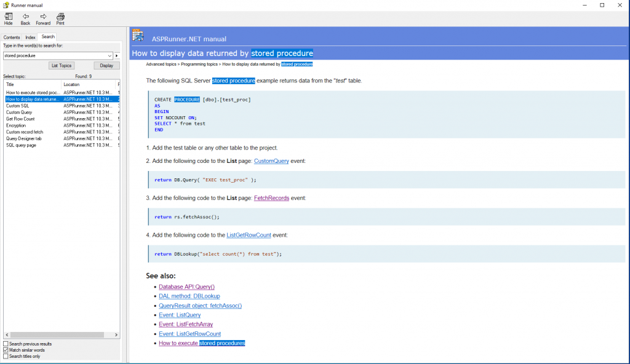Close the Runner manual window
Image resolution: width=630 pixels, height=364 pixels.
[x=620, y=5]
